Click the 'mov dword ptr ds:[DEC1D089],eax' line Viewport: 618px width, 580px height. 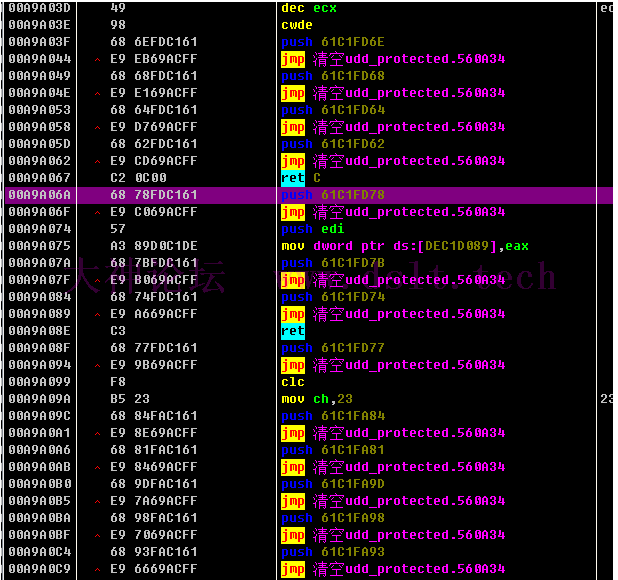point(405,246)
